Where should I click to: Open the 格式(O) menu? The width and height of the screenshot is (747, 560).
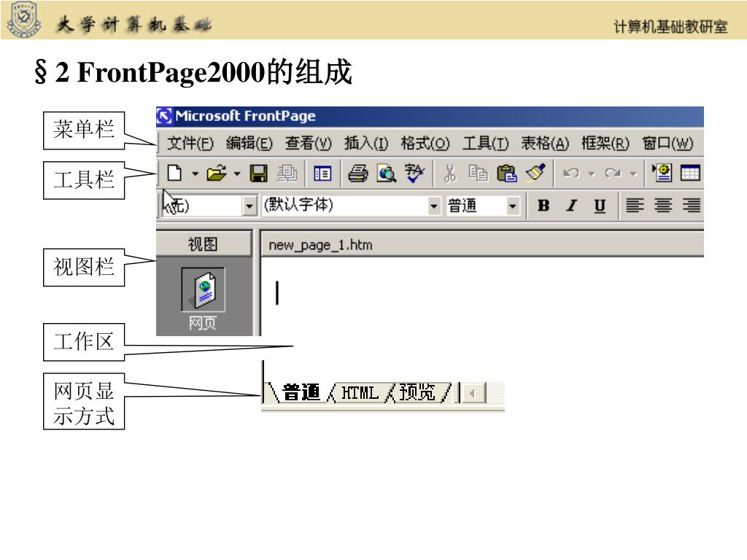pyautogui.click(x=425, y=143)
